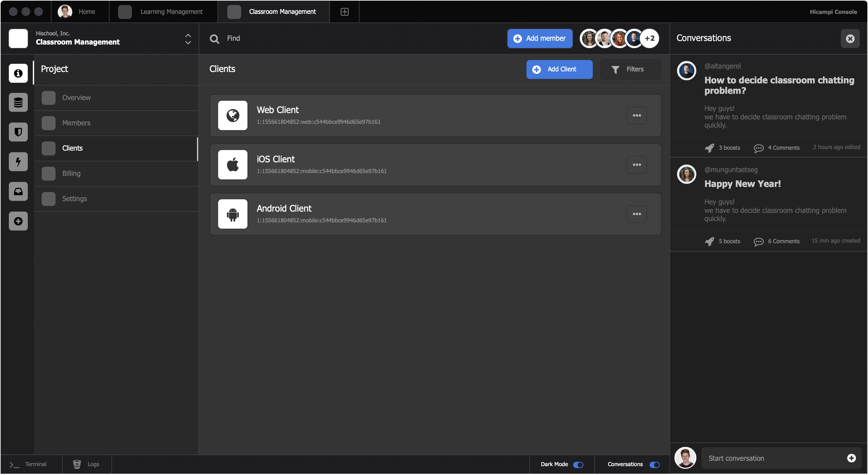868x475 pixels.
Task: Select the lightning bolt sidebar icon
Action: pos(18,161)
